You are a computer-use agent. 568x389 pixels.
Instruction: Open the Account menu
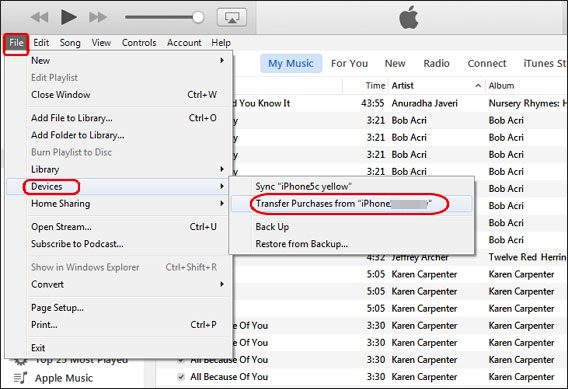click(x=184, y=43)
